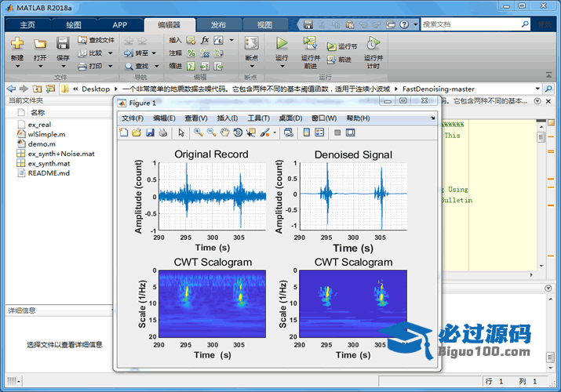Click the help question mark icon
Screen dimensions: 561x392
(x=404, y=24)
